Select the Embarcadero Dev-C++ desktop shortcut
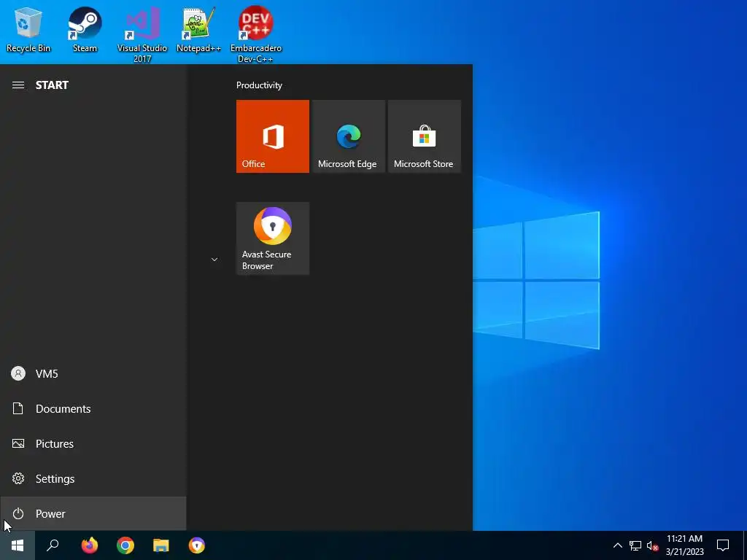 (256, 34)
